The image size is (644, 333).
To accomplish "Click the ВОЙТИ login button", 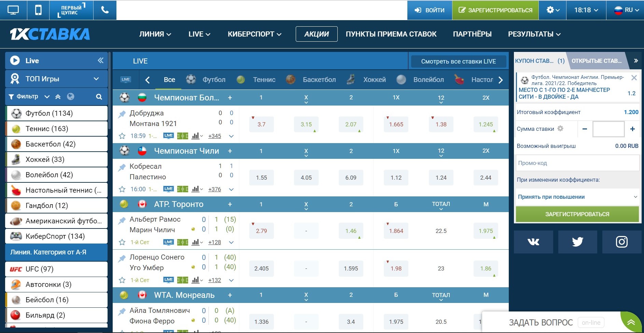I will click(430, 10).
